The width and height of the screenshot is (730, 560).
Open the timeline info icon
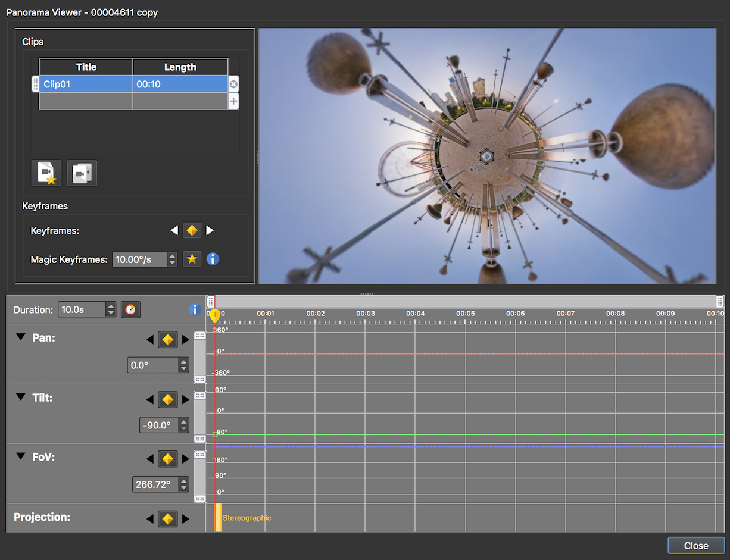click(194, 309)
